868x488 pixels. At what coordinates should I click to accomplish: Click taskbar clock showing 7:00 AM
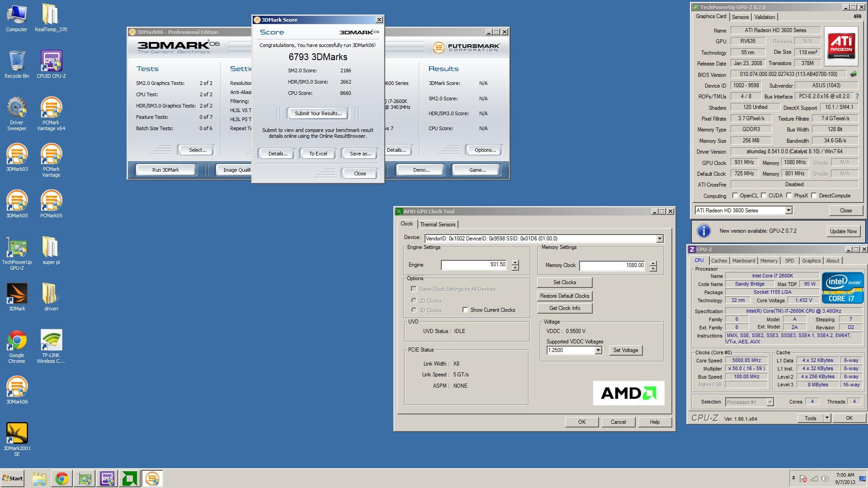845,479
